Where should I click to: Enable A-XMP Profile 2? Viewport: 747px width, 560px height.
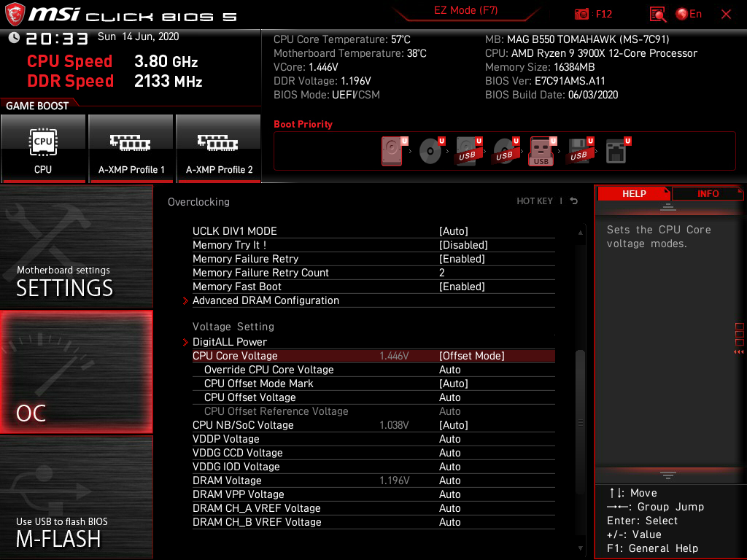[219, 148]
